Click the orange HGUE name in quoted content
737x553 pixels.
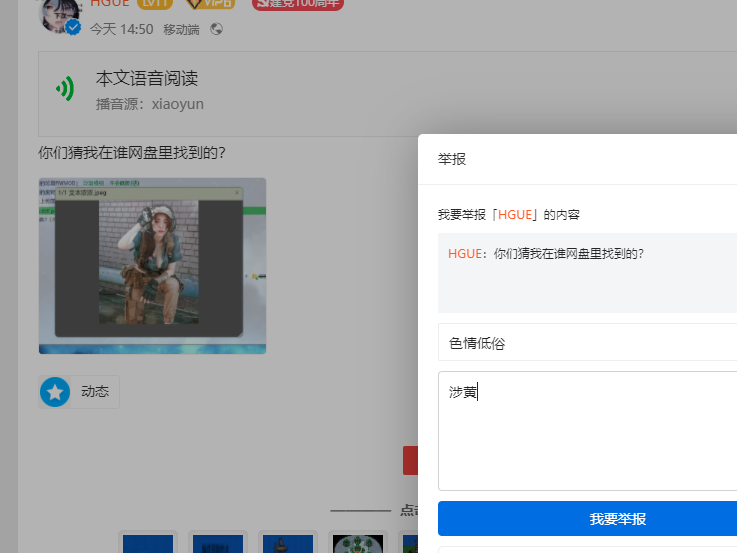click(464, 253)
